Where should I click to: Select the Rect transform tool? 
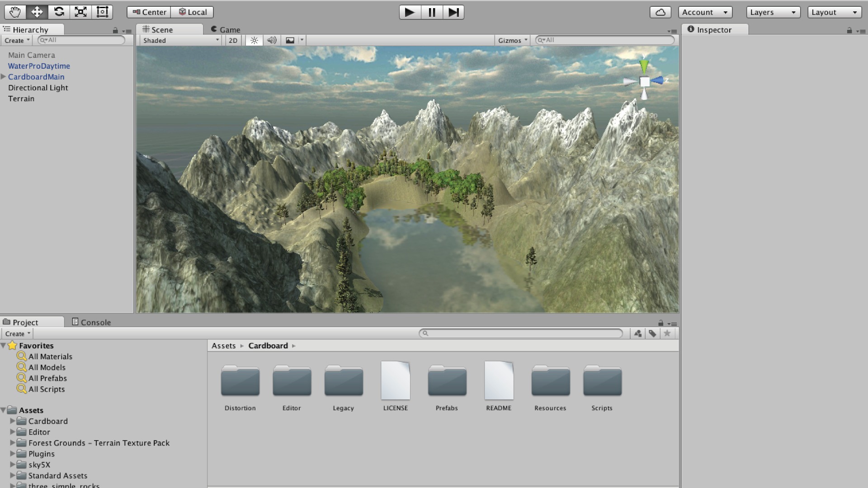[102, 12]
